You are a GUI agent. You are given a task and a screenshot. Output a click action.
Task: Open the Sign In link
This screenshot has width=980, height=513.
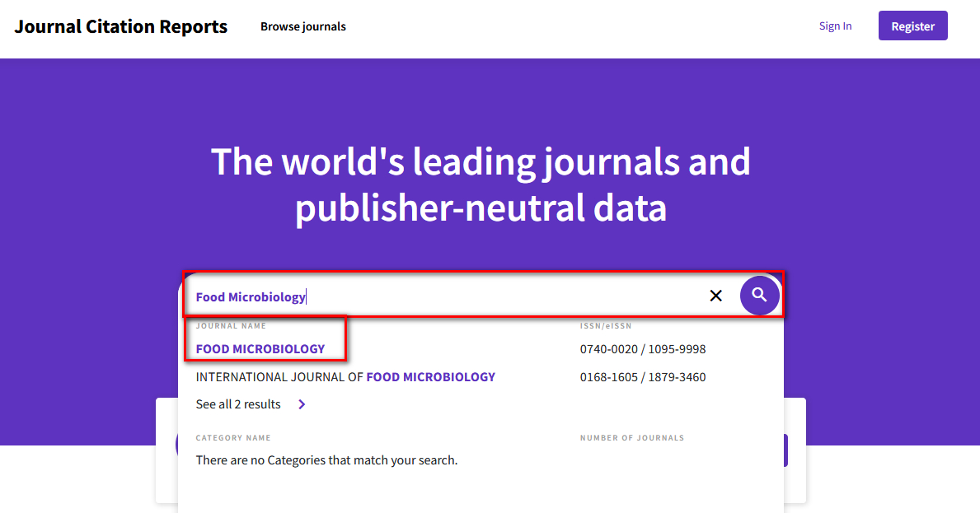pyautogui.click(x=835, y=26)
